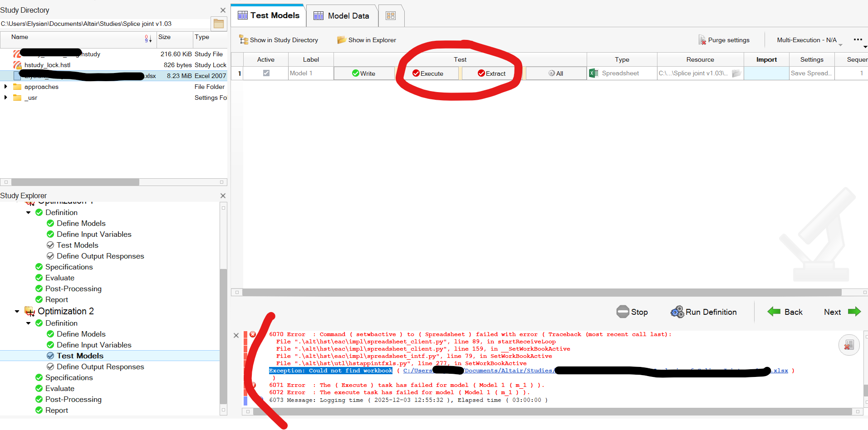Run the All test button
Viewport: 868px width, 430px height.
point(556,73)
